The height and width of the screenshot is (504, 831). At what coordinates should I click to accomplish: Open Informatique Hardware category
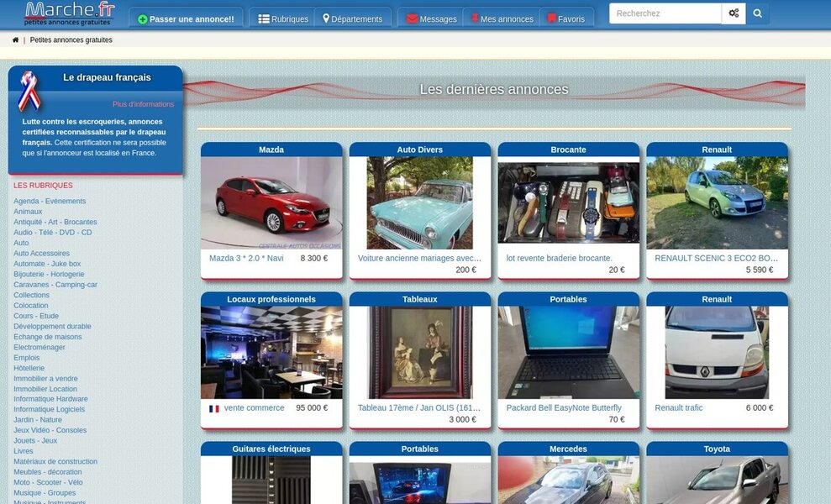(x=51, y=399)
